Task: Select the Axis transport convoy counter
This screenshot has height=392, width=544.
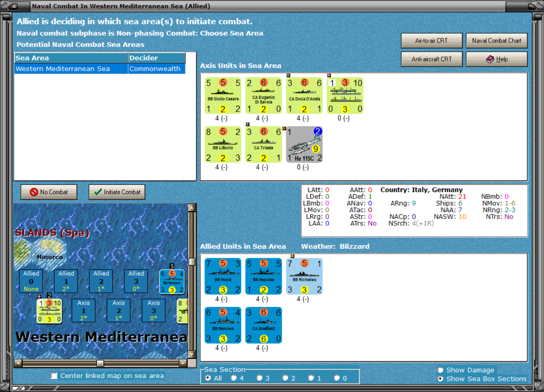Action: (x=345, y=96)
